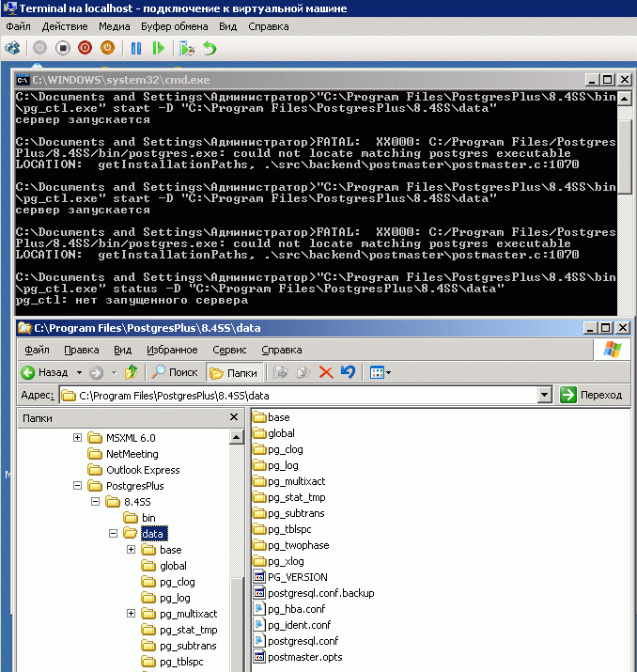Image resolution: width=637 pixels, height=672 pixels.
Task: Open Explorer Избранное menu
Action: [x=172, y=351]
